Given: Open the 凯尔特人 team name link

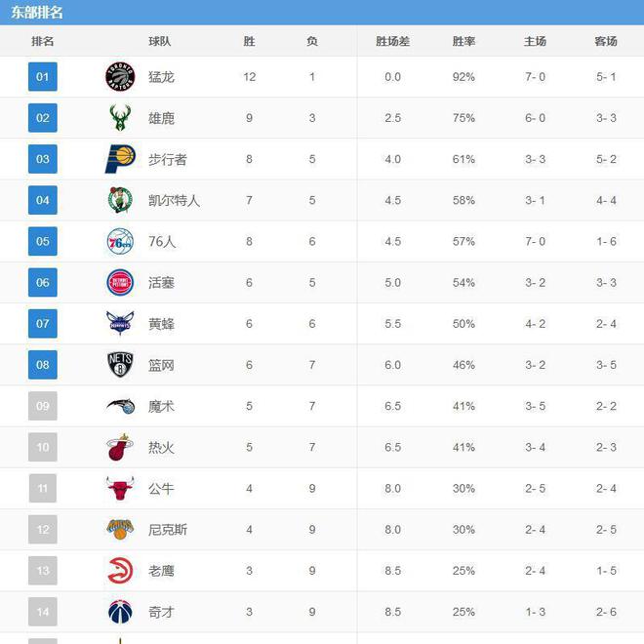Looking at the screenshot, I should click(174, 200).
